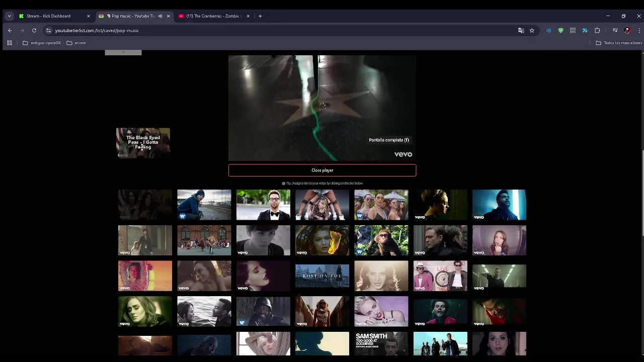Open the Extensions puzzle piece menu
This screenshot has height=362, width=644.
[x=597, y=30]
